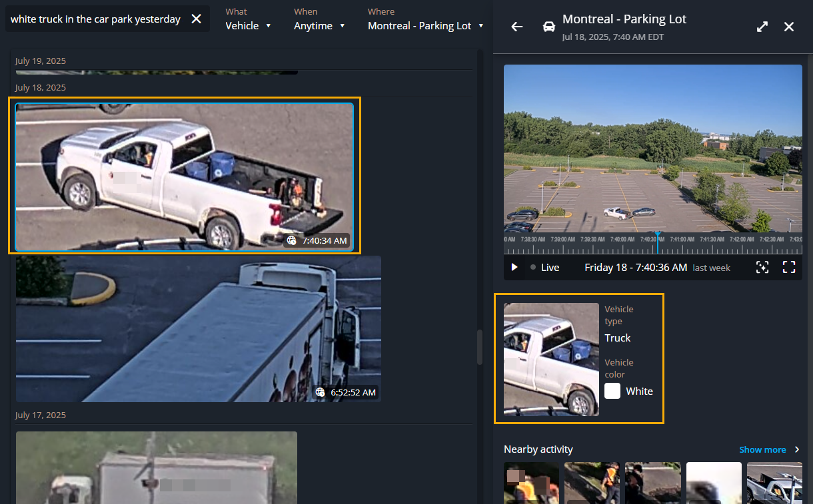Navigate back with the detail panel arrow
The width and height of the screenshot is (813, 504).
tap(517, 27)
